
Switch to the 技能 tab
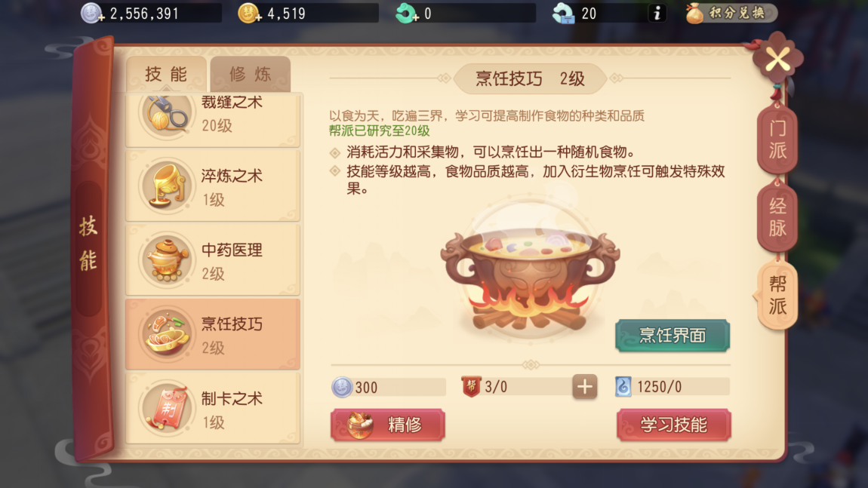(x=166, y=74)
